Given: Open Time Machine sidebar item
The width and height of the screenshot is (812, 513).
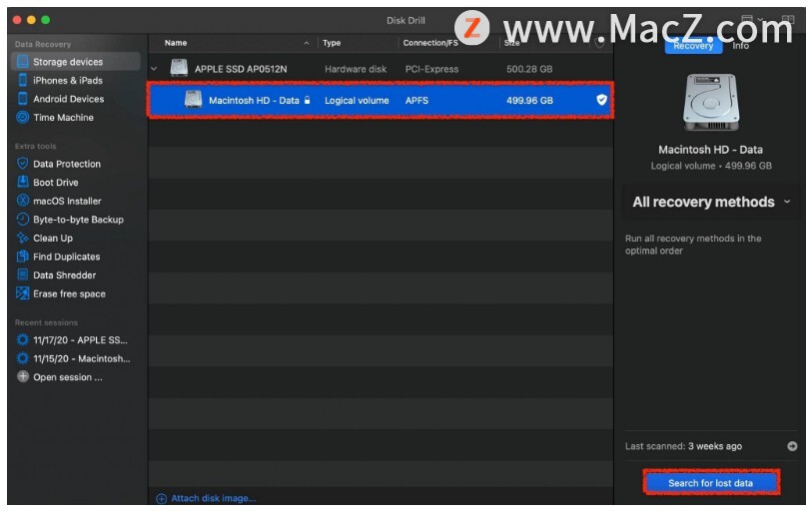Looking at the screenshot, I should coord(63,118).
